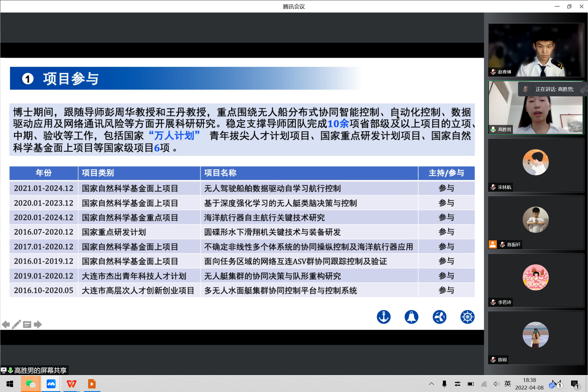Expand the hidden system tray icons chevron

click(x=431, y=384)
